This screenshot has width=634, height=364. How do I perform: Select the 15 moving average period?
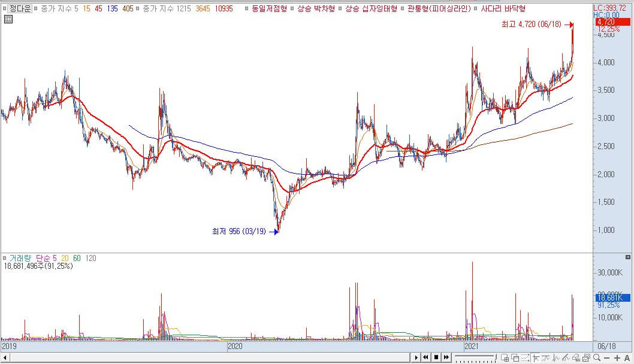point(86,8)
